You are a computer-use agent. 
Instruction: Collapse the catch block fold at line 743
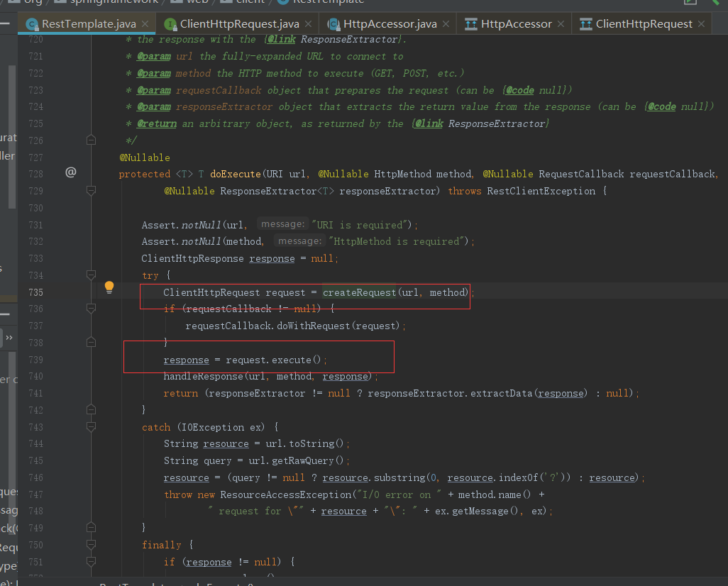pos(92,427)
